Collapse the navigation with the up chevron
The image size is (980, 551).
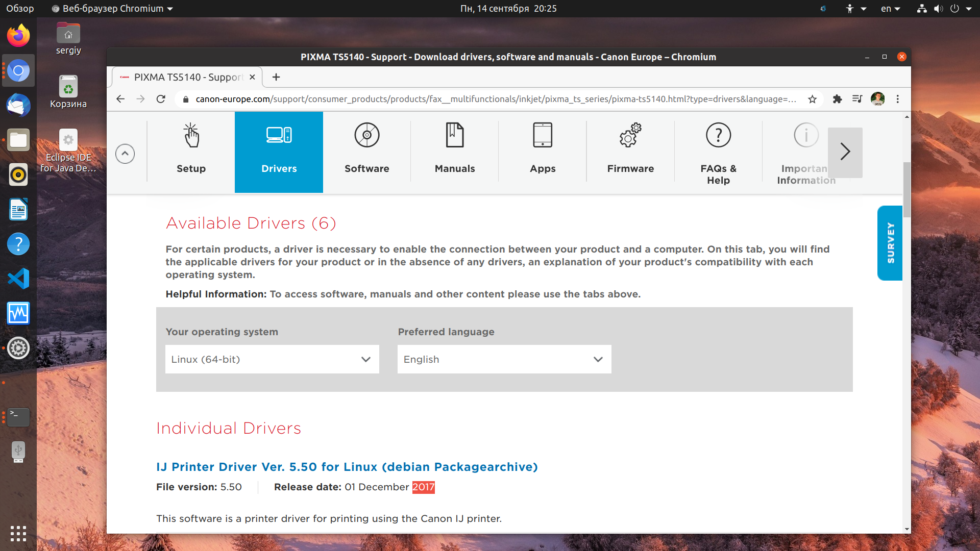(125, 154)
